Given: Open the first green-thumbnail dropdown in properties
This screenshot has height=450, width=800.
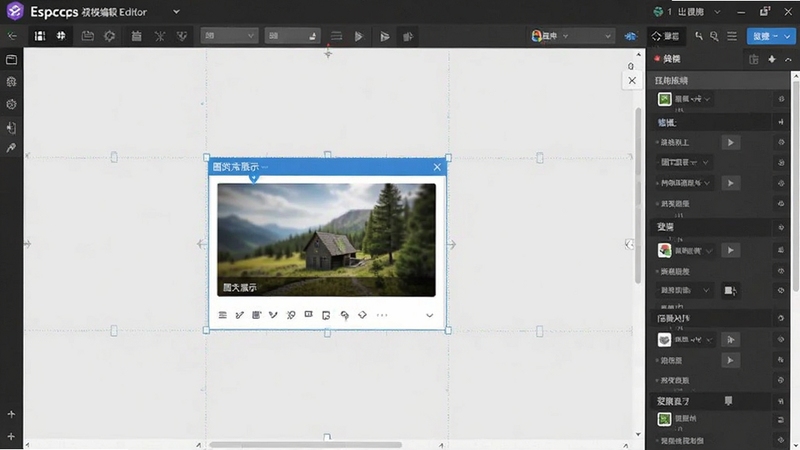Looking at the screenshot, I should coord(685,99).
